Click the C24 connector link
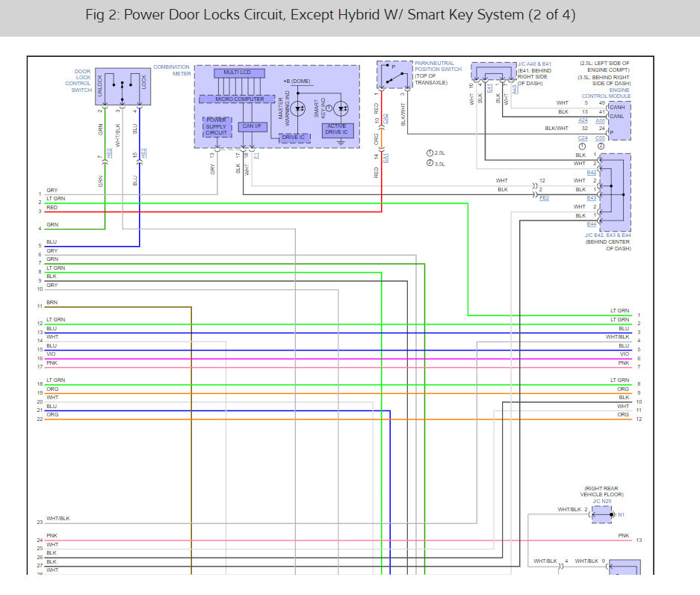The image size is (700, 595). click(x=583, y=138)
